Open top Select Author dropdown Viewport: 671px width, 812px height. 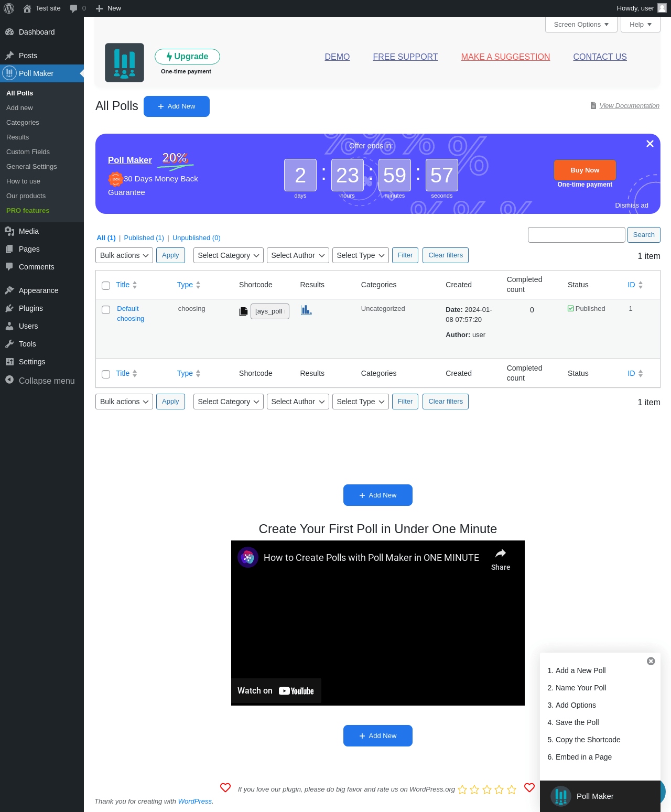[x=298, y=255]
